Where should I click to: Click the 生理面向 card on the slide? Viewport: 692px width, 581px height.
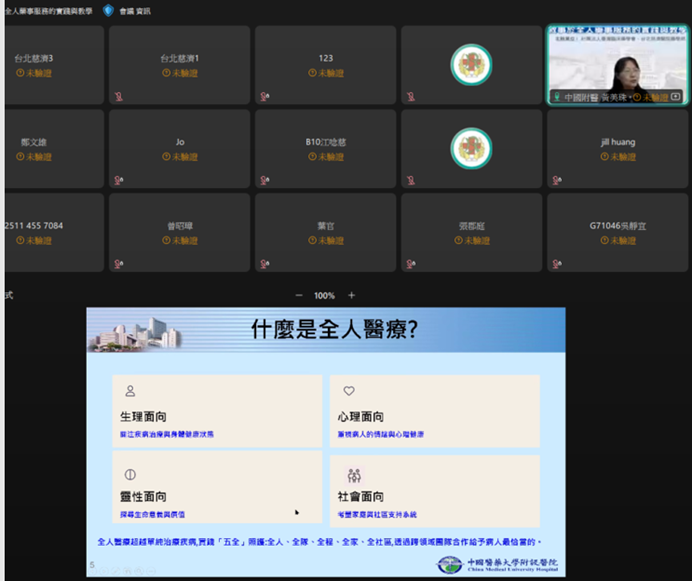217,411
